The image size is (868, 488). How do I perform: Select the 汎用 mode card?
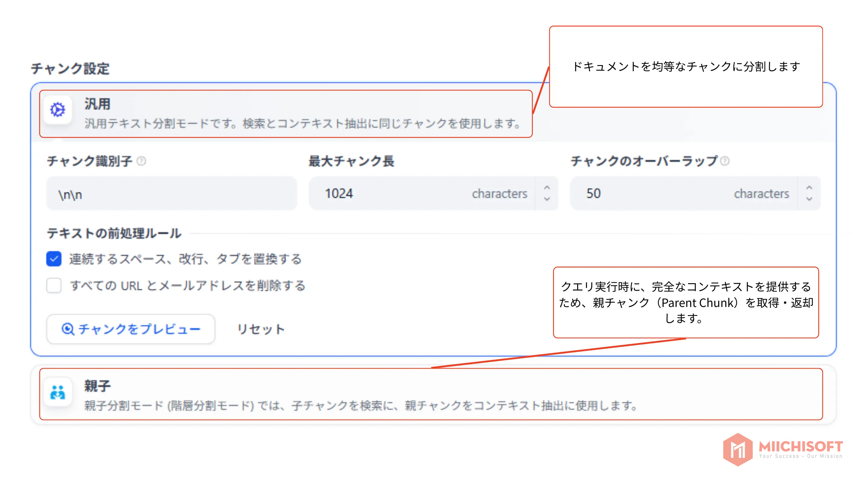click(286, 114)
